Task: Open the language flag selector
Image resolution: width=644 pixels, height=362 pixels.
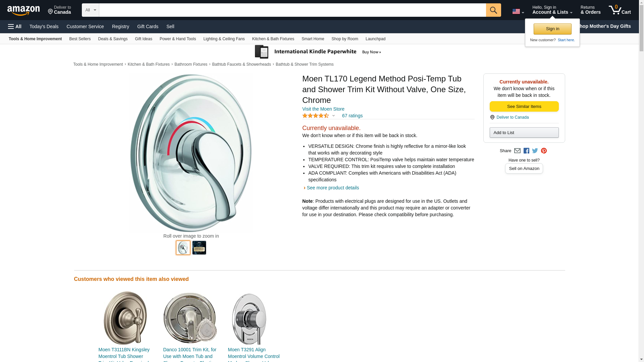Action: point(518,11)
